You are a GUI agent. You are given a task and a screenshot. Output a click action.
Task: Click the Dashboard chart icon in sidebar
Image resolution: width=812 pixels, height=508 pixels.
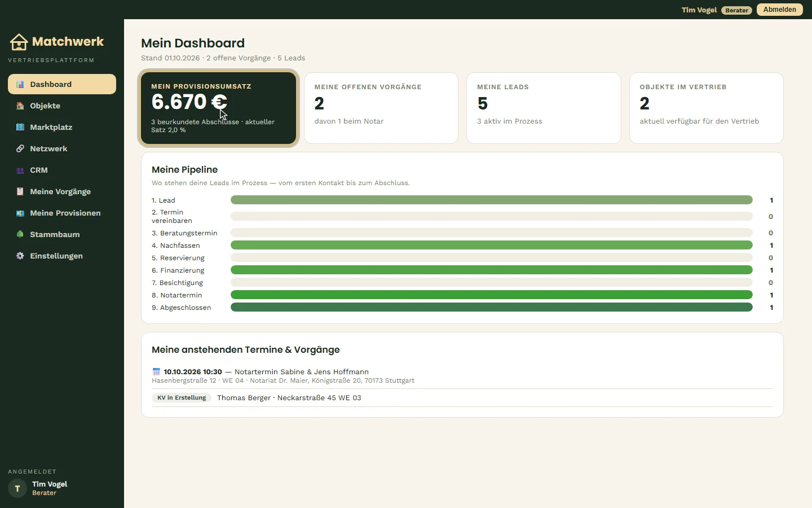tap(20, 84)
